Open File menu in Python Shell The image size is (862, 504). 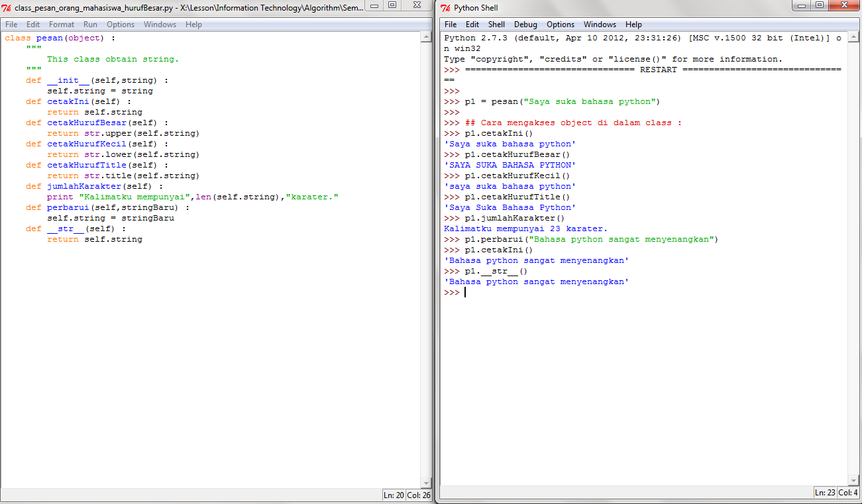(451, 25)
